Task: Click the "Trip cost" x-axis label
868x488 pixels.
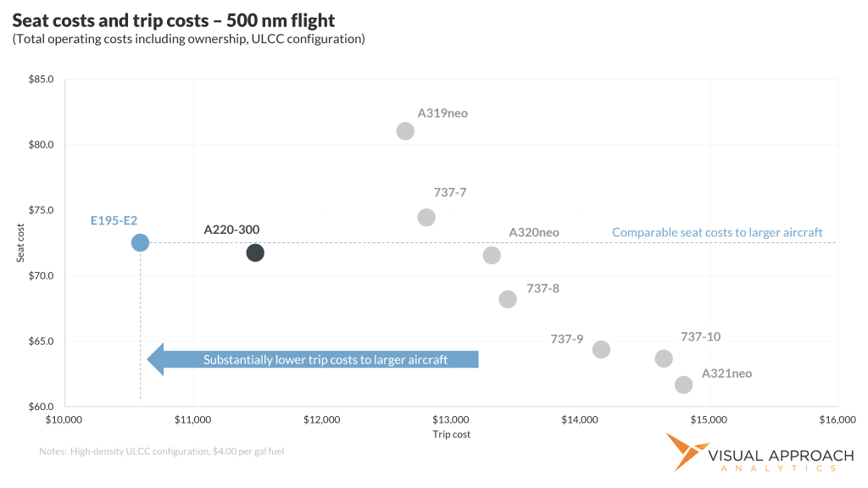Action: click(x=451, y=435)
